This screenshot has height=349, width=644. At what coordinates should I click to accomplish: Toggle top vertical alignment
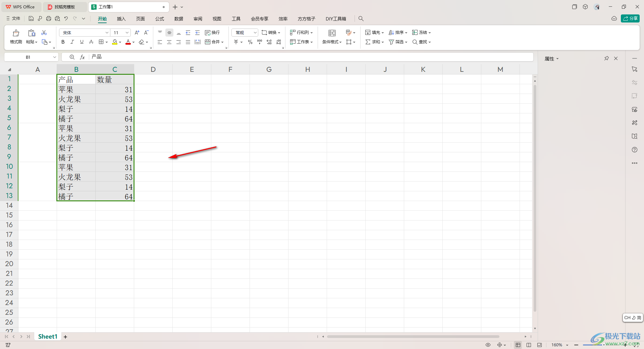point(160,33)
